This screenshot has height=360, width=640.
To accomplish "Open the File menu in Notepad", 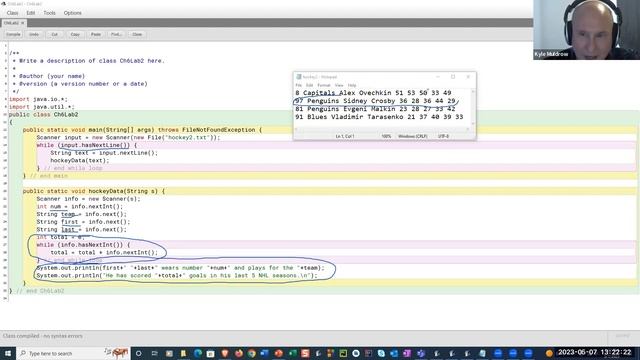I will [x=298, y=85].
